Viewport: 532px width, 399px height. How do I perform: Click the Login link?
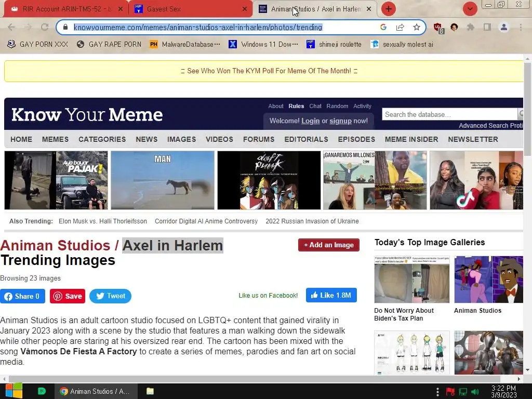pos(311,121)
